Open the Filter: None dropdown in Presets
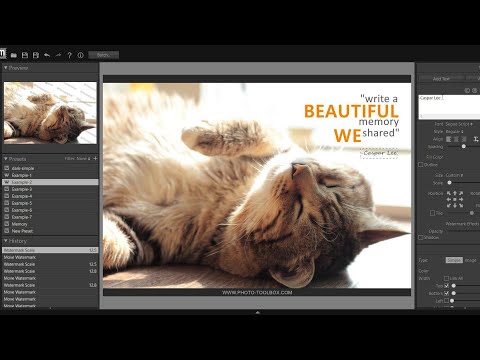The width and height of the screenshot is (480, 360). click(x=77, y=159)
